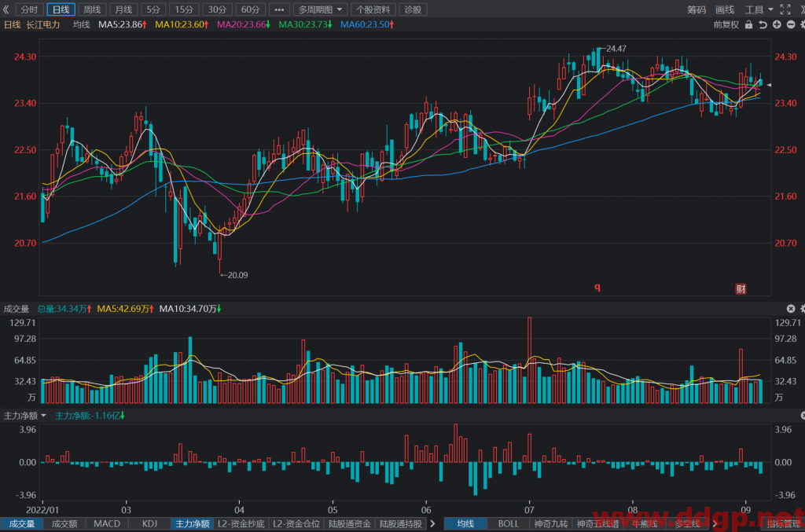Open 个股资料 stock information
The height and width of the screenshot is (532, 805).
coord(373,9)
